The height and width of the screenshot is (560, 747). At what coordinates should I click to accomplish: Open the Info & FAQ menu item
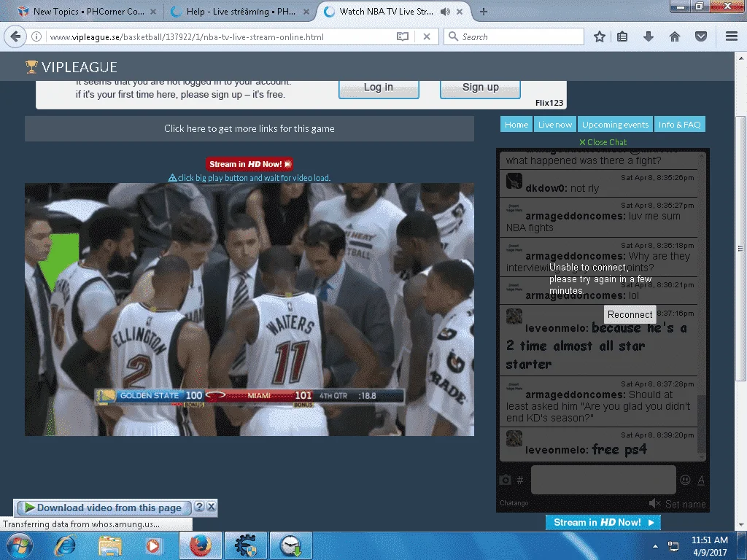(679, 124)
